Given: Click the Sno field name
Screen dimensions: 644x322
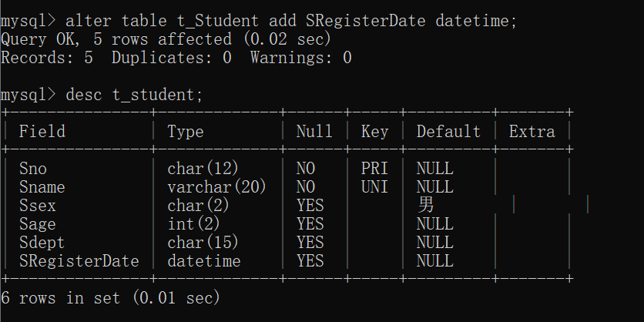Looking at the screenshot, I should click(x=33, y=169).
